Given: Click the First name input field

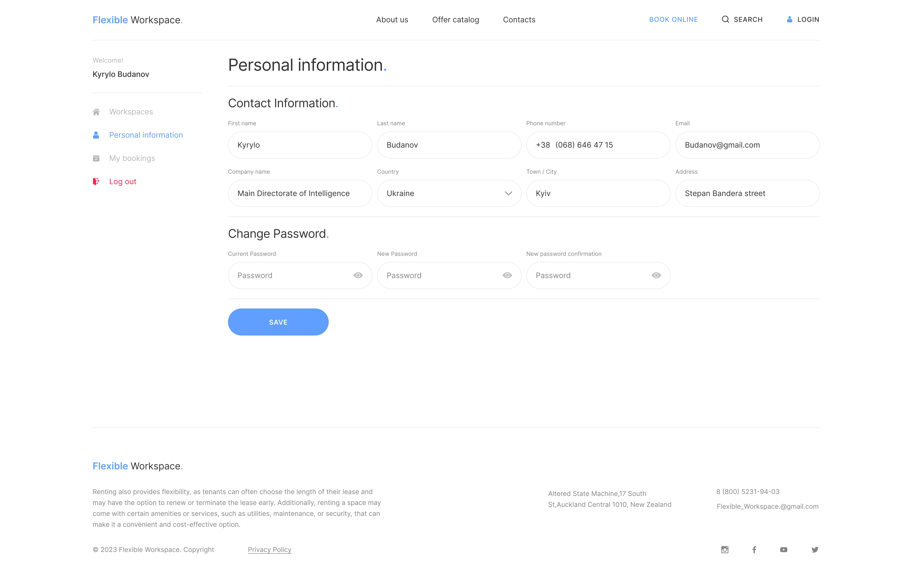Looking at the screenshot, I should [300, 144].
